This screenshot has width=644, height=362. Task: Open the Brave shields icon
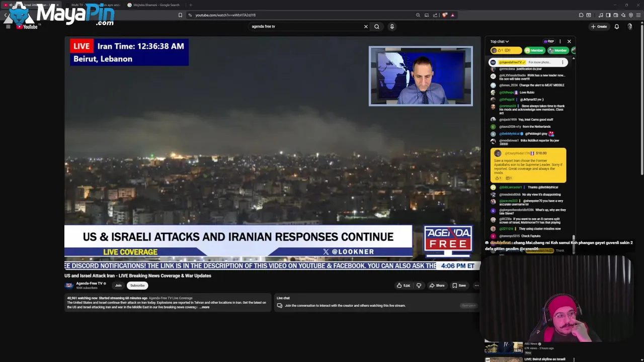(444, 15)
